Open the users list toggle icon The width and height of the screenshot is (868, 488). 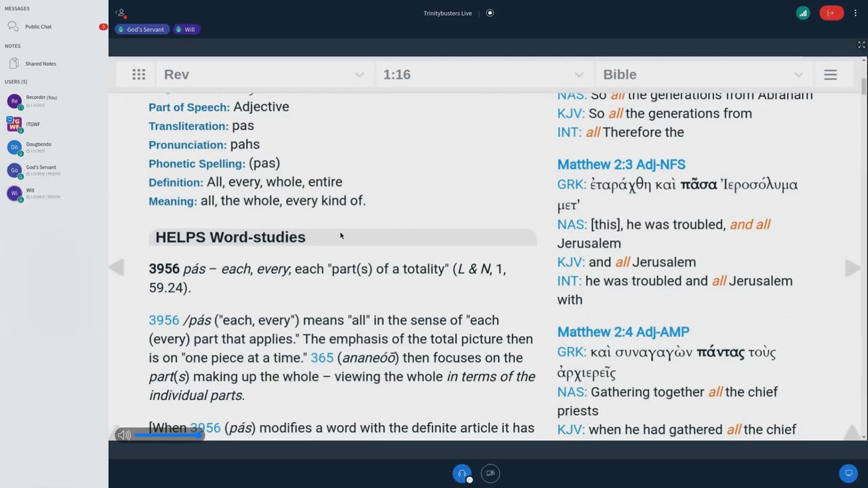120,13
